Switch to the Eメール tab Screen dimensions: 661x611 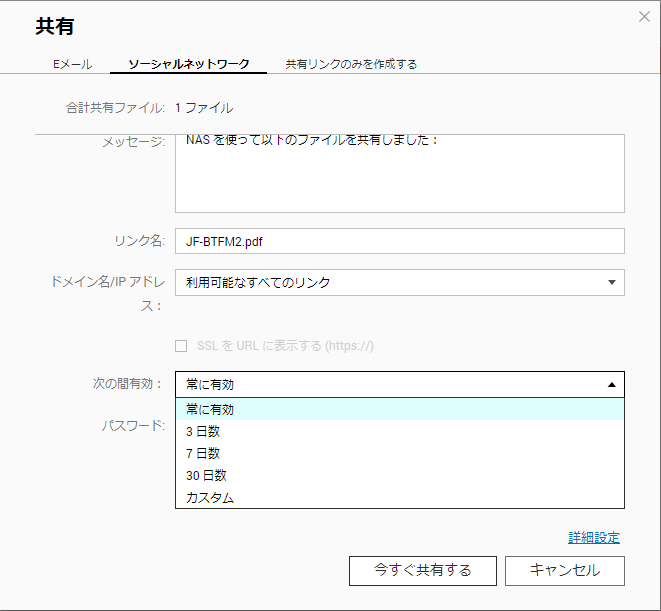click(x=73, y=64)
